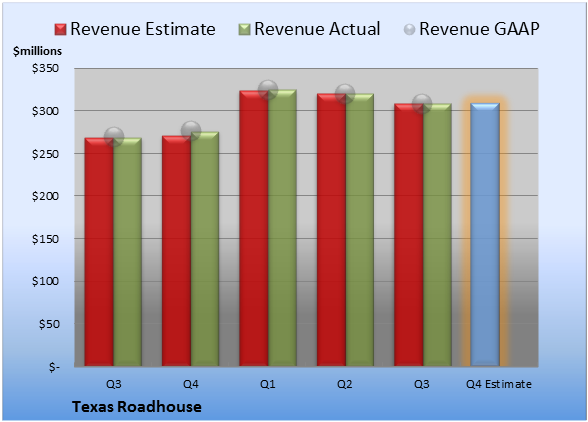This screenshot has height=422, width=588.
Task: Click the '$millions' axis unit label
Action: [x=38, y=51]
